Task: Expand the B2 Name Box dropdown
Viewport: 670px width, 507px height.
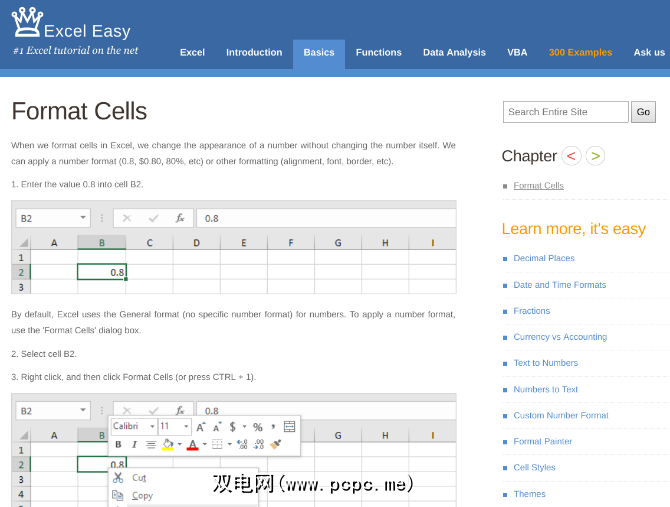Action: click(83, 218)
